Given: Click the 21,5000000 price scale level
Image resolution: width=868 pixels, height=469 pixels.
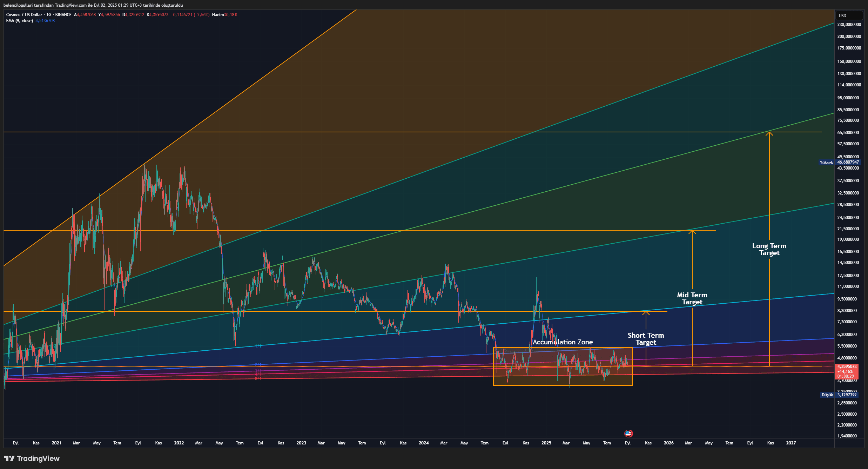Looking at the screenshot, I should click(848, 229).
